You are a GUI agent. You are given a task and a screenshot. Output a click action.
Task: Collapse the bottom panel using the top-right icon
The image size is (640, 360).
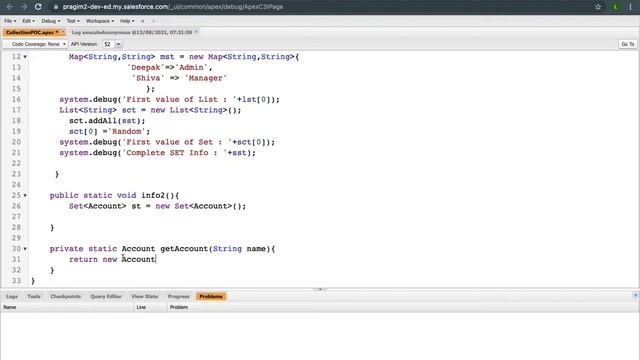point(636,295)
